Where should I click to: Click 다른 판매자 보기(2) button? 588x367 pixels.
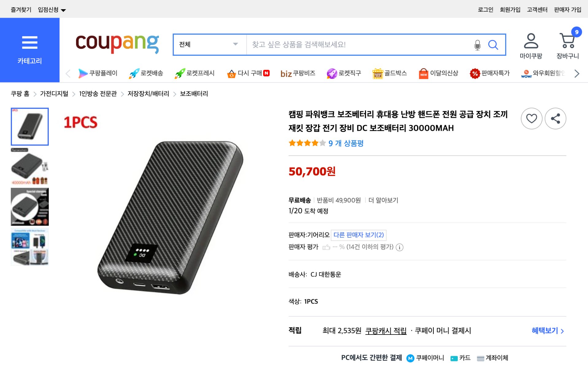pyautogui.click(x=359, y=235)
